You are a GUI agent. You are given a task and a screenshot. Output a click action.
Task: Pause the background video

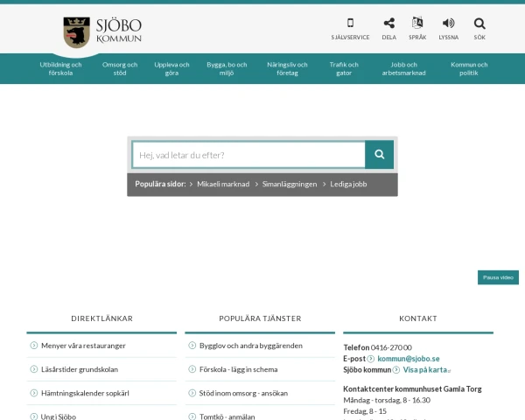[498, 277]
